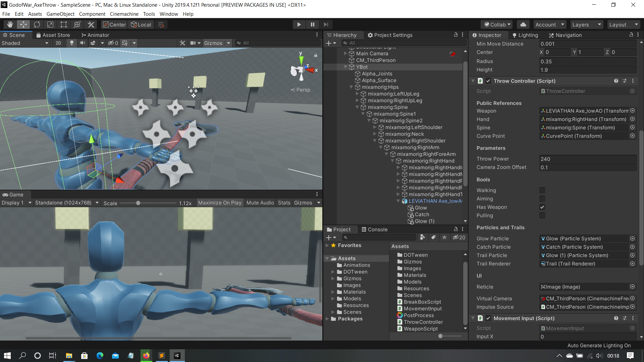Open the cloud services icon
Viewport: 644px width, 362px height.
[523, 24]
